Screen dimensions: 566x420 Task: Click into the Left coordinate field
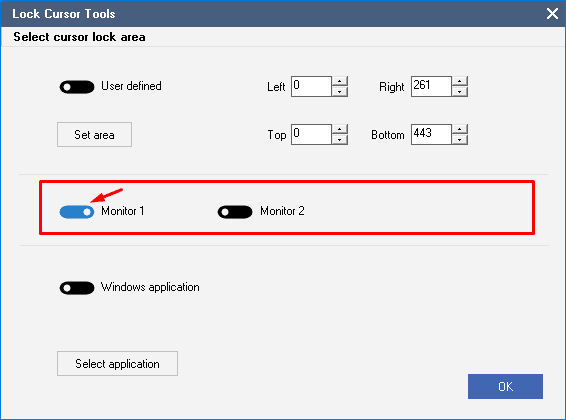(311, 86)
